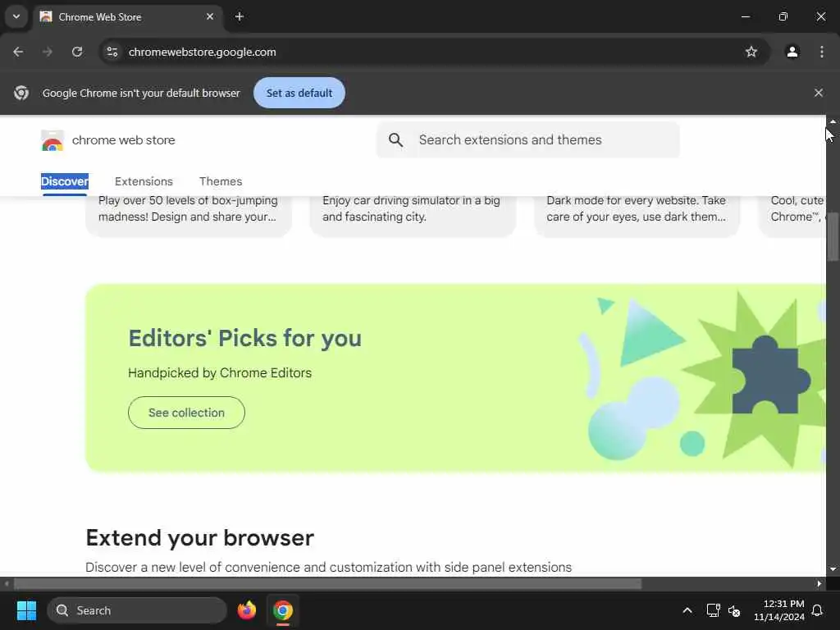The width and height of the screenshot is (840, 630).
Task: Open the network status tray icon
Action: click(713, 610)
